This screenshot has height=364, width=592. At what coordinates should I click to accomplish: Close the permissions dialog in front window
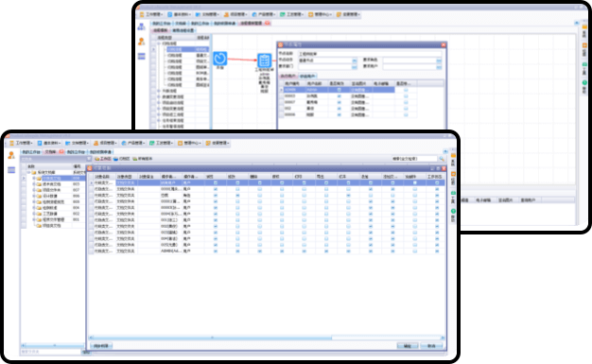coord(444,168)
